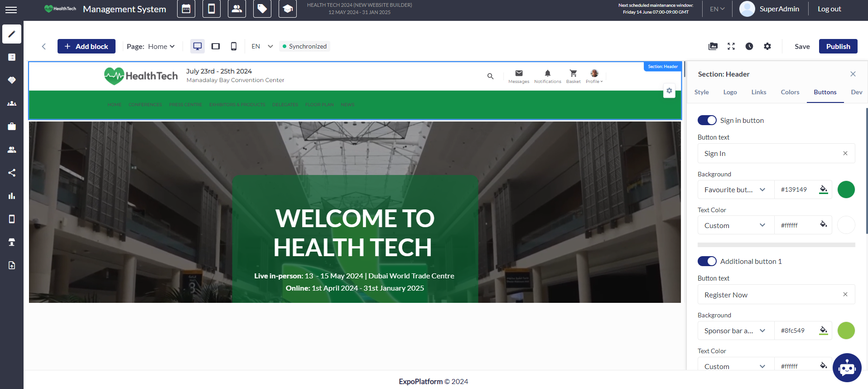Open the bar chart analytics icon in sidebar

pyautogui.click(x=12, y=196)
